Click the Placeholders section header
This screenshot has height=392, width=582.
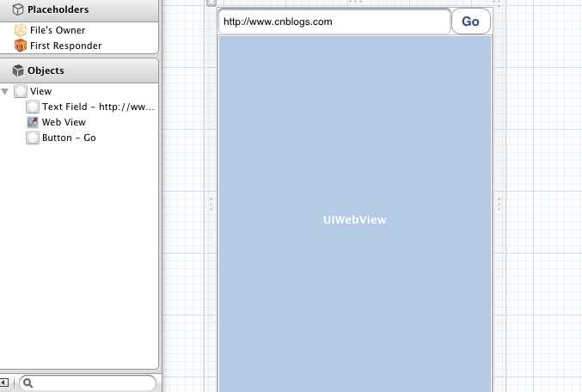coord(79,10)
